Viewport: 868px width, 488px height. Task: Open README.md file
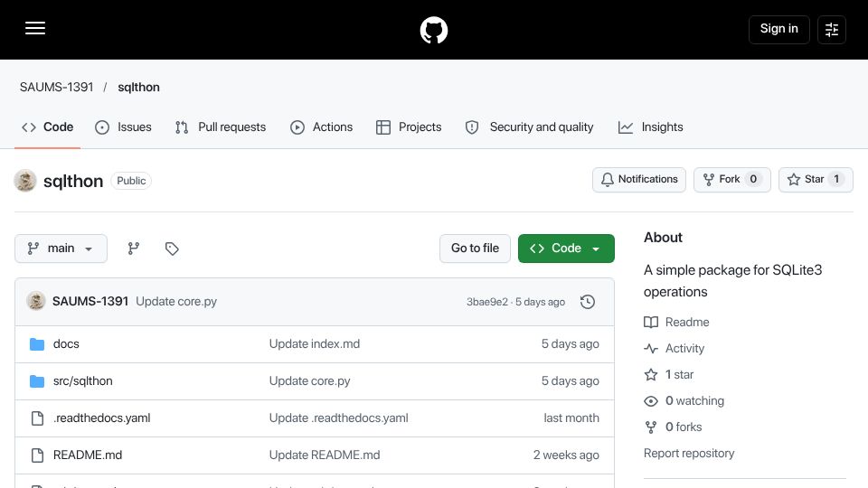[x=88, y=455]
